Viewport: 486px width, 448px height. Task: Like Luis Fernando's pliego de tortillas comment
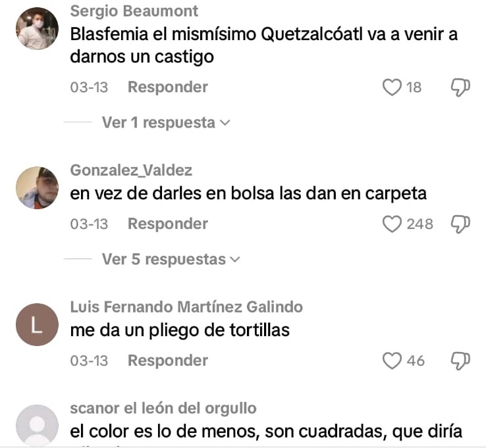click(392, 361)
